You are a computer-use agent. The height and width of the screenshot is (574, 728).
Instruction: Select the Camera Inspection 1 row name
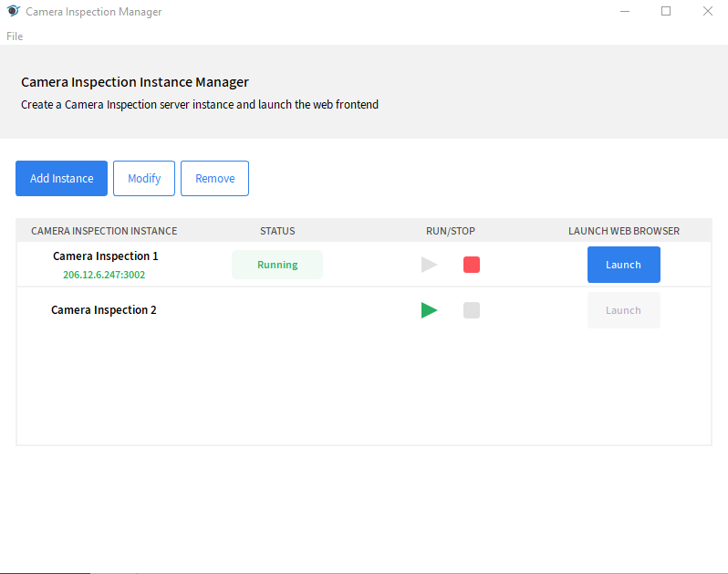pos(106,256)
